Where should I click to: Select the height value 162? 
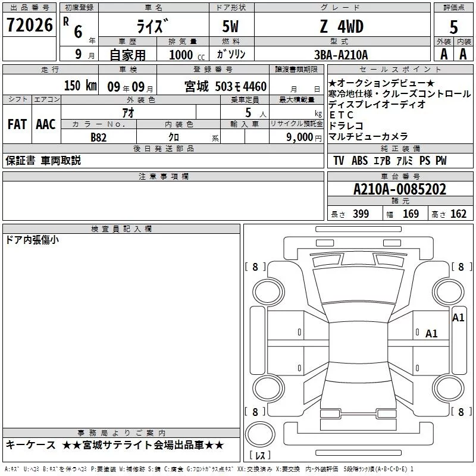tap(458, 214)
